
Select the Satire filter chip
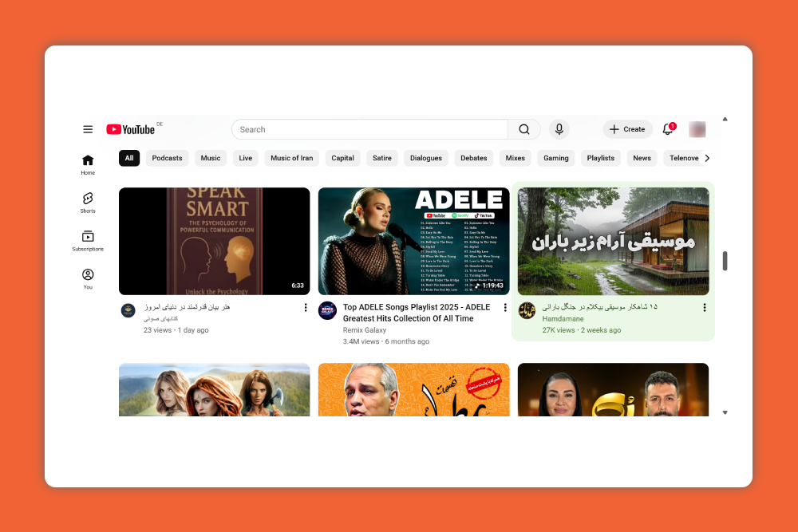pyautogui.click(x=382, y=158)
